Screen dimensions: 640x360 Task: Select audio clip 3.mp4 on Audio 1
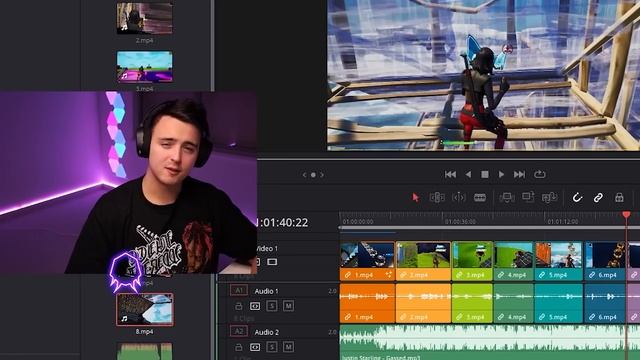(472, 303)
